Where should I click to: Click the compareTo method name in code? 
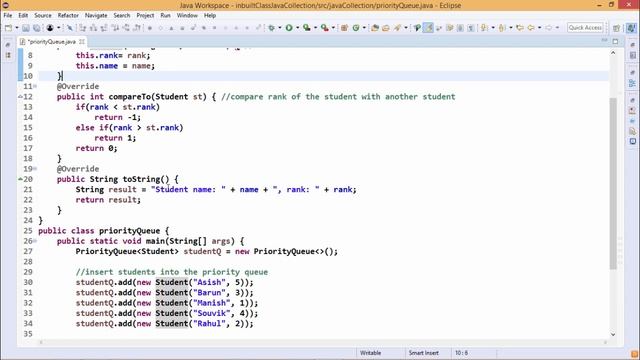point(130,97)
